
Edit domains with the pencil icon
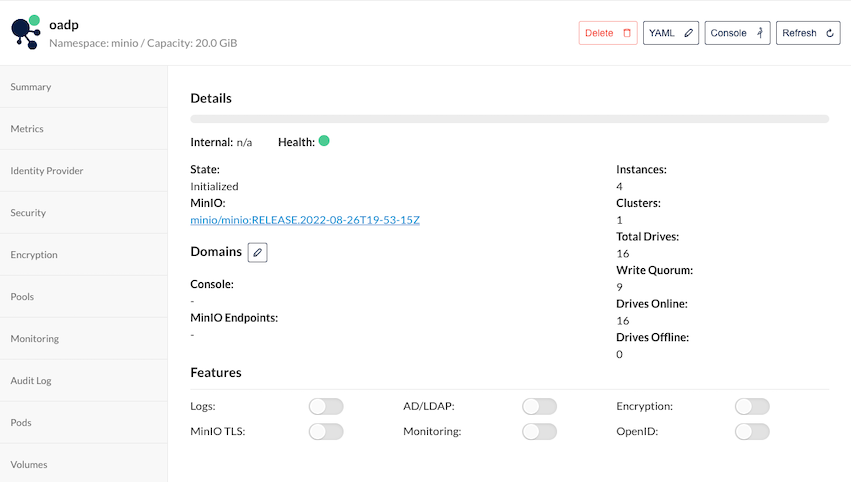(x=257, y=252)
